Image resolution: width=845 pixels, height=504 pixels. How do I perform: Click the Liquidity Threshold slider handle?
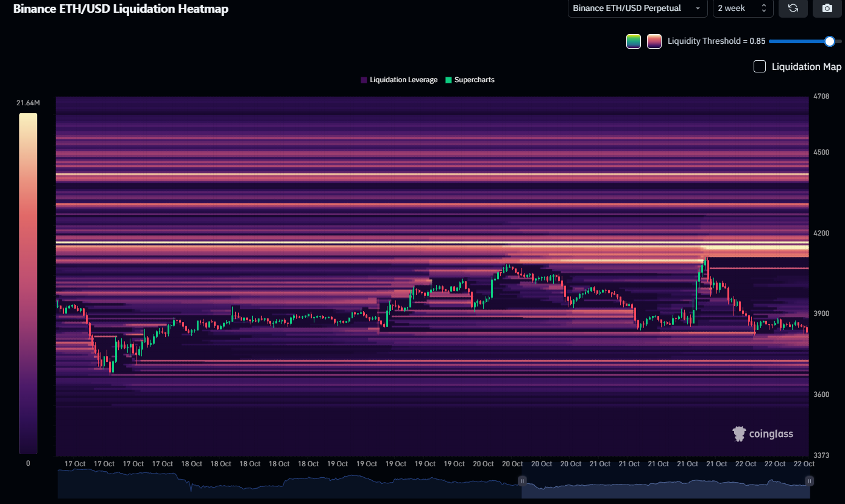[829, 41]
